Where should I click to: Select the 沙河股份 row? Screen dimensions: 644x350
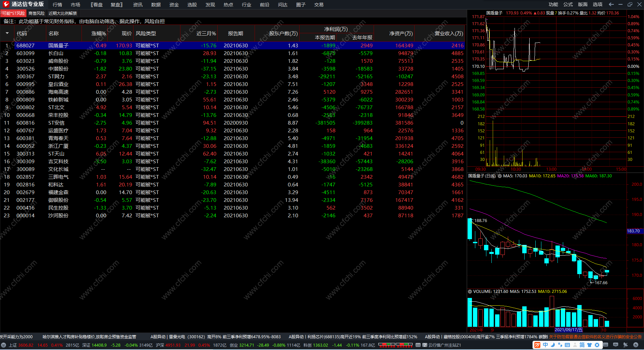(x=233, y=215)
